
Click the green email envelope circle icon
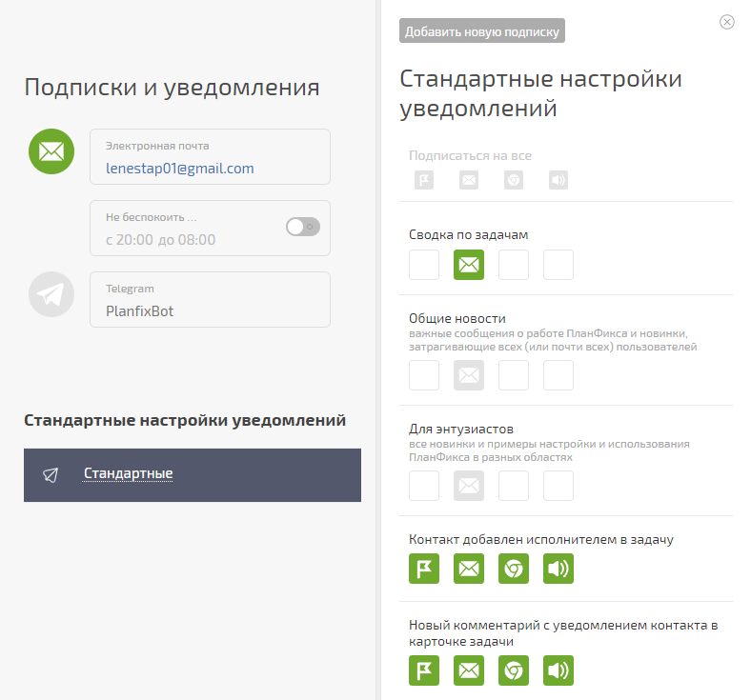pyautogui.click(x=51, y=151)
